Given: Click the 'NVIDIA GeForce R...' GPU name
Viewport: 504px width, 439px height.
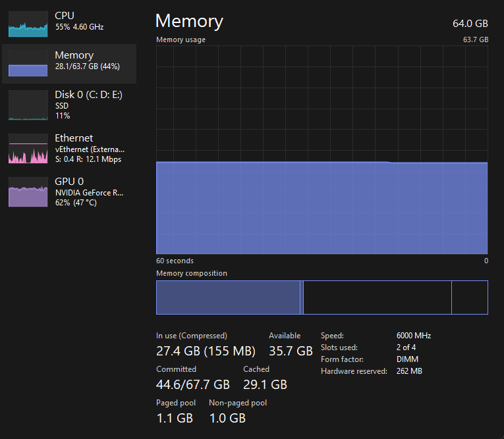Looking at the screenshot, I should point(89,193).
